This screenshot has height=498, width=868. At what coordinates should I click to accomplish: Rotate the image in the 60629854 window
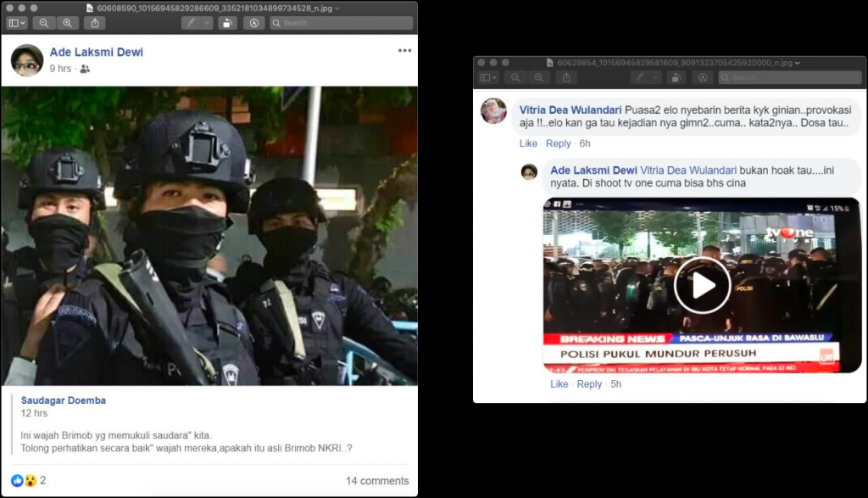(x=676, y=77)
